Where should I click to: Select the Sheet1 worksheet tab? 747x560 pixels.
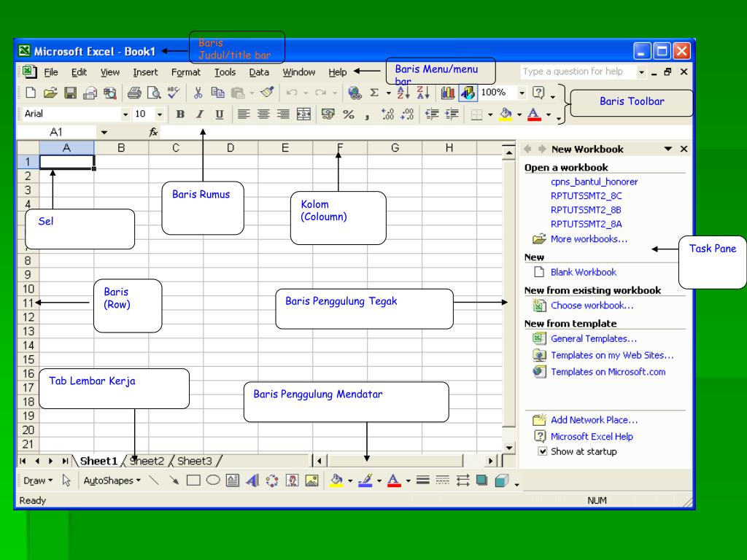coord(98,461)
